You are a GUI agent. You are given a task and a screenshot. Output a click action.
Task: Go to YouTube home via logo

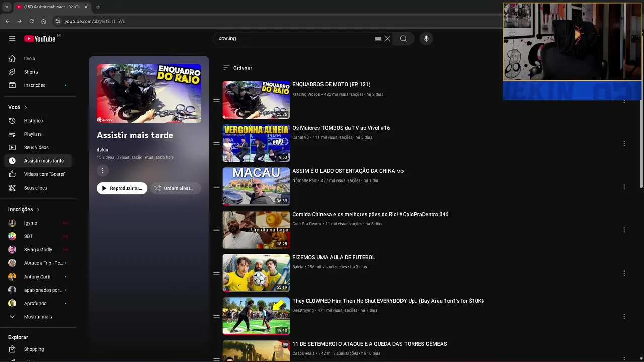pyautogui.click(x=40, y=39)
